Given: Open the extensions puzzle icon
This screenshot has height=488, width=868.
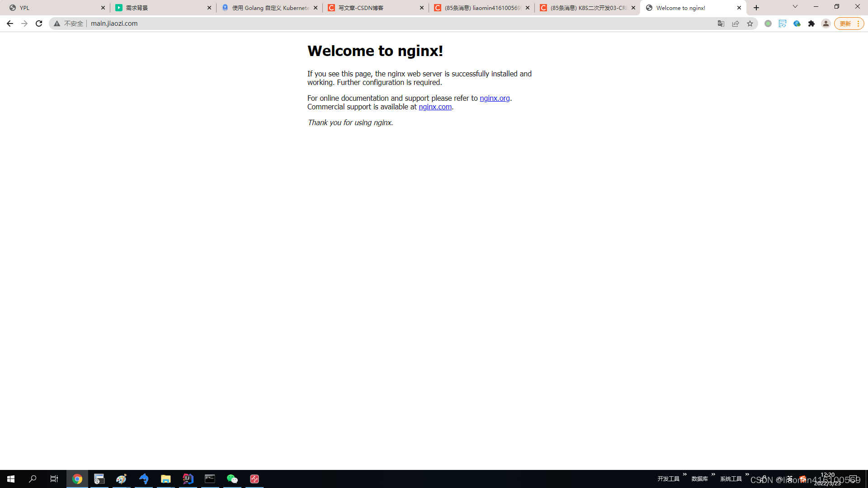Looking at the screenshot, I should tap(811, 23).
